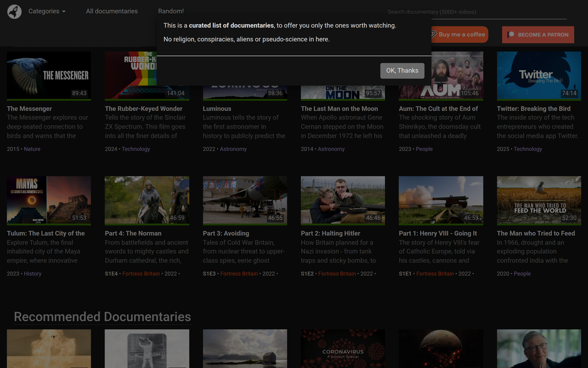Open the Mayas Tulum thumbnail
This screenshot has height=368, width=588.
[x=49, y=200]
